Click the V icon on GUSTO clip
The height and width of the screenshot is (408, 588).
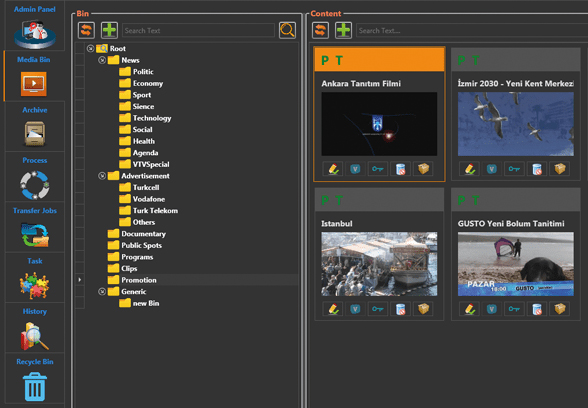point(492,309)
